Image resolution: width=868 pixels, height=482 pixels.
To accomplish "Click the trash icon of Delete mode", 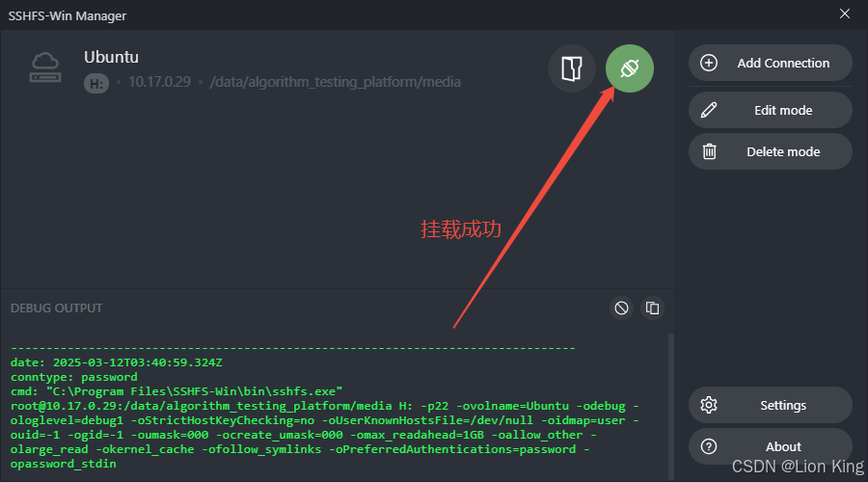I will (709, 151).
